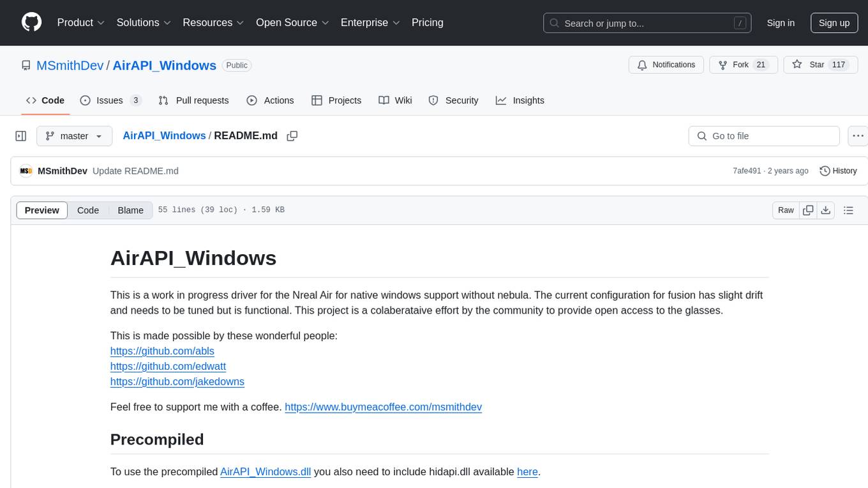Open the master branch dropdown
The image size is (868, 488).
74,136
